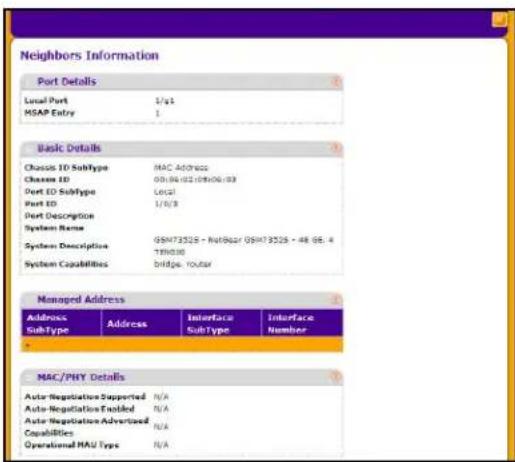Select the Port ID label
Screen dimensions: 515x462
pos(41,204)
